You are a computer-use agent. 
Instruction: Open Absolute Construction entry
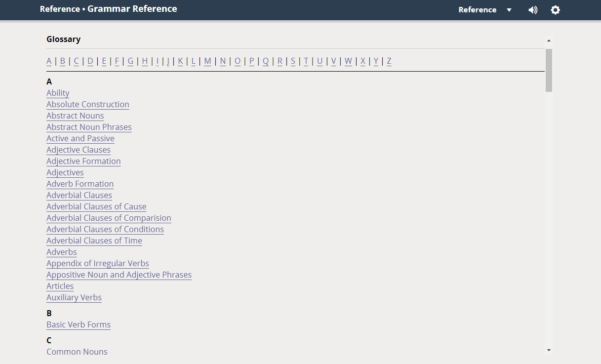(87, 104)
